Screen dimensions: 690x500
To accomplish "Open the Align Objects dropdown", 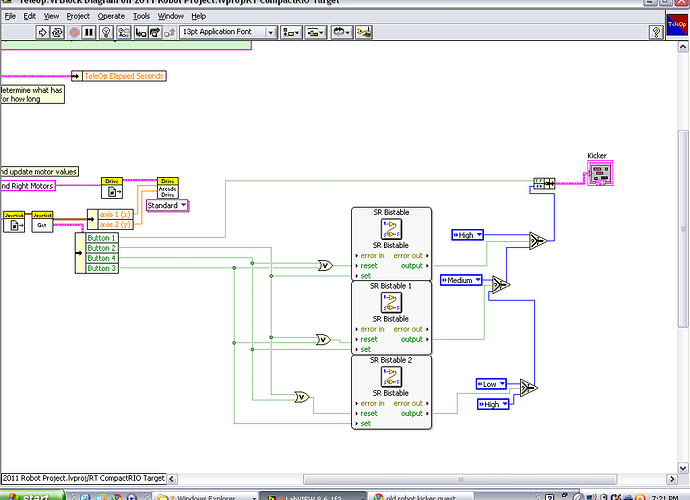I will pyautogui.click(x=291, y=32).
